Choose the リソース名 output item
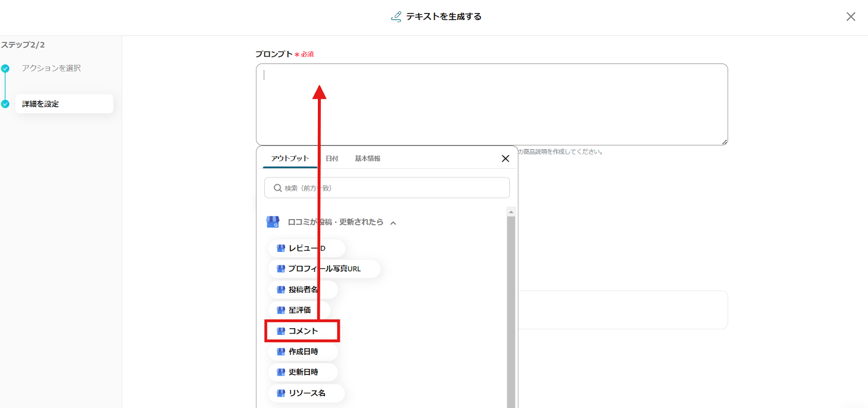868x408 pixels. pyautogui.click(x=306, y=393)
